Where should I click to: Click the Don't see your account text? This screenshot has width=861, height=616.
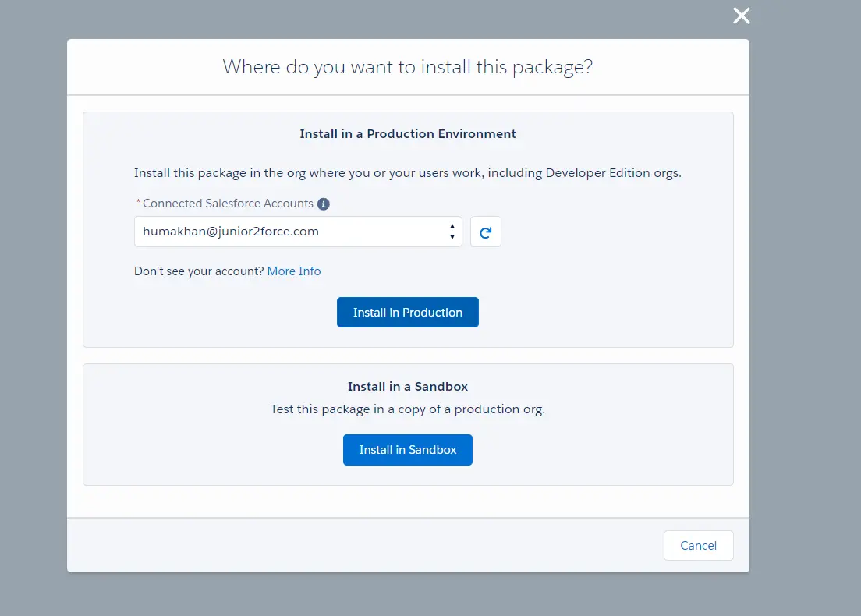pos(199,271)
